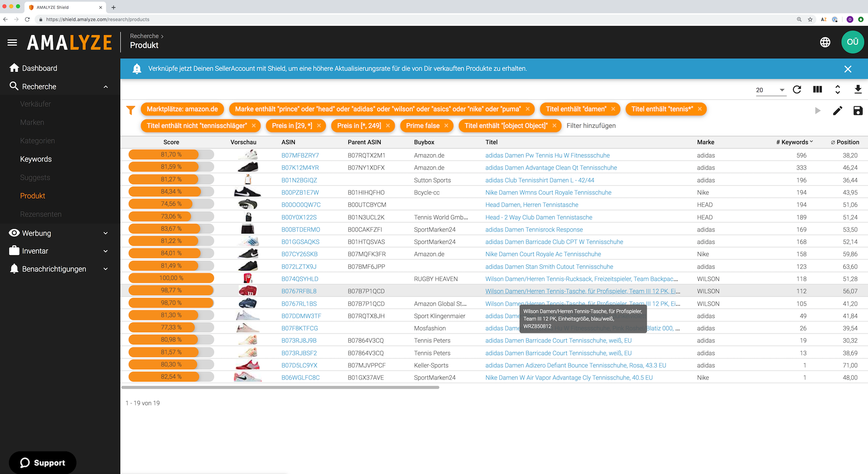Open the Support chat button
The height and width of the screenshot is (474, 868).
click(x=42, y=463)
